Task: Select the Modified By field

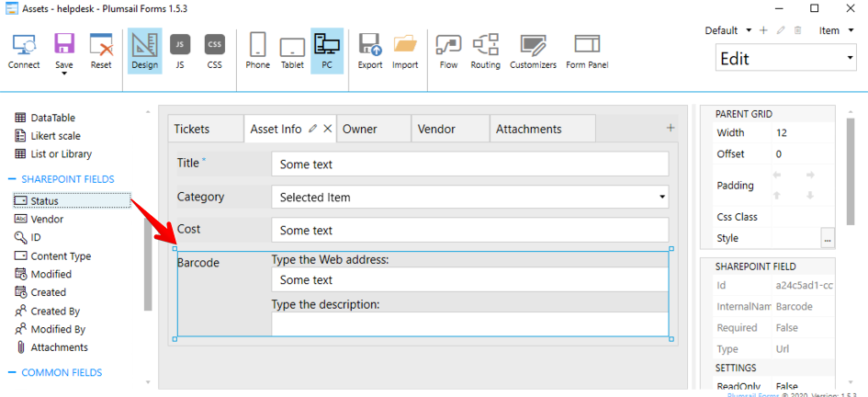Action: pyautogui.click(x=51, y=329)
